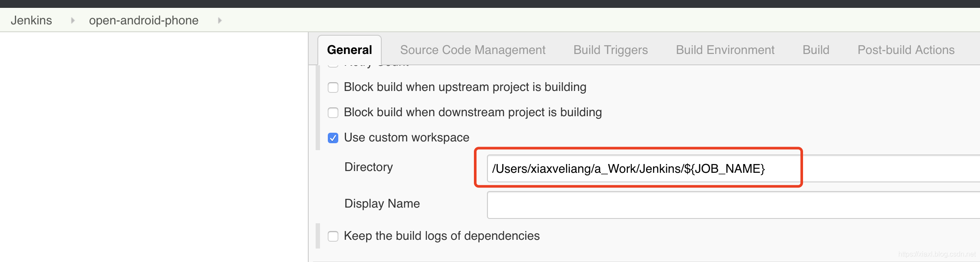This screenshot has height=262, width=980.
Task: Open the open-android-phone breadcrumb link
Action: [x=143, y=20]
